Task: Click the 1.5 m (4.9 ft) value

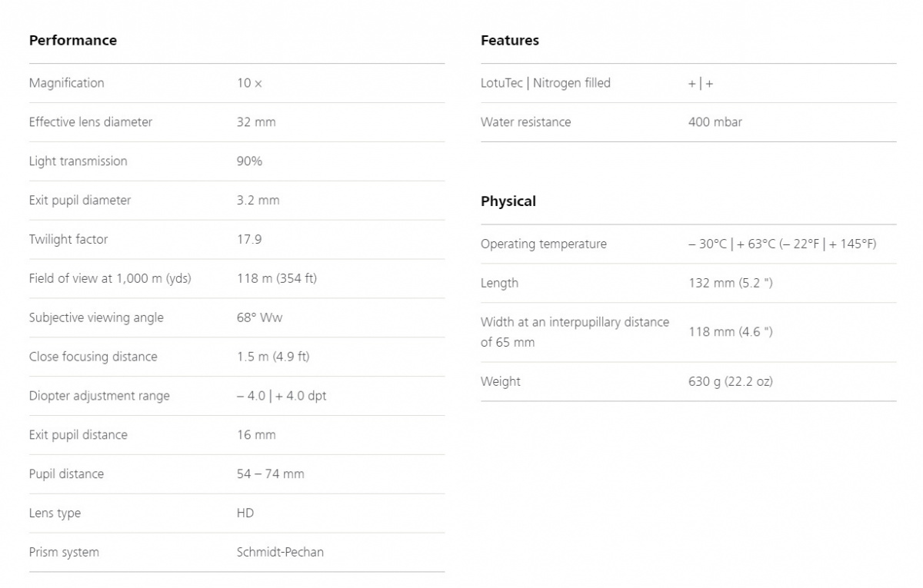Action: click(x=273, y=357)
